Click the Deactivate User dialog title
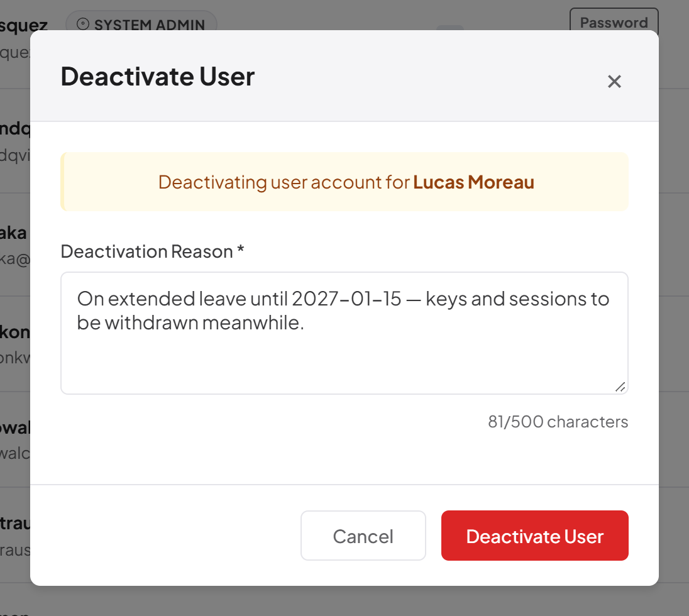689x616 pixels. click(158, 77)
